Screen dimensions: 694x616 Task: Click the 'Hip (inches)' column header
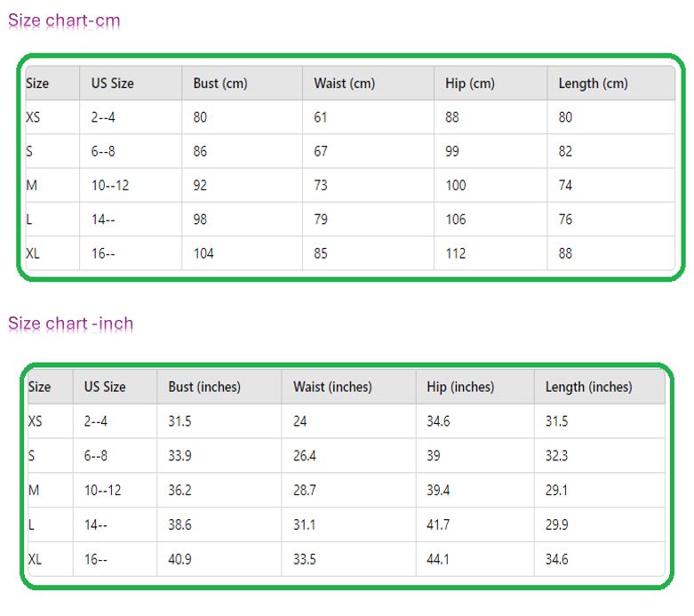coord(460,387)
